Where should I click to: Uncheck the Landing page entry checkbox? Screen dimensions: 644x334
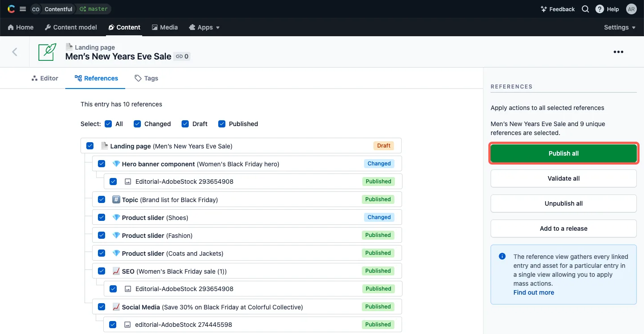(90, 146)
